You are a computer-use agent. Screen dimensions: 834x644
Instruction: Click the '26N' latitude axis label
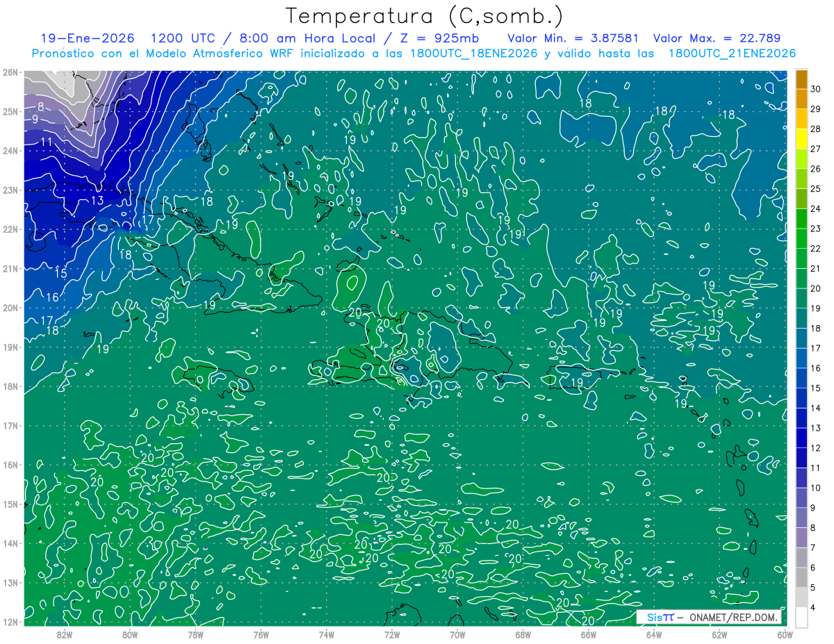tap(10, 72)
